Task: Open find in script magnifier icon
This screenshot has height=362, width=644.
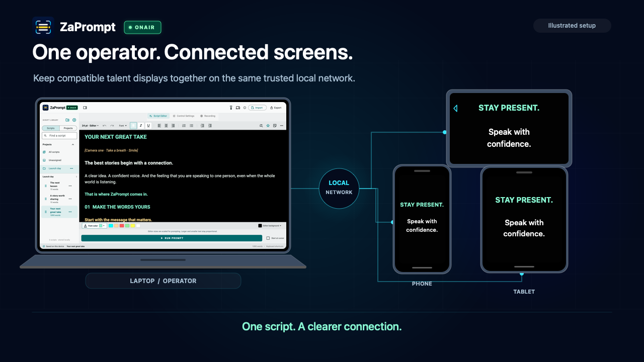Action: tap(261, 126)
